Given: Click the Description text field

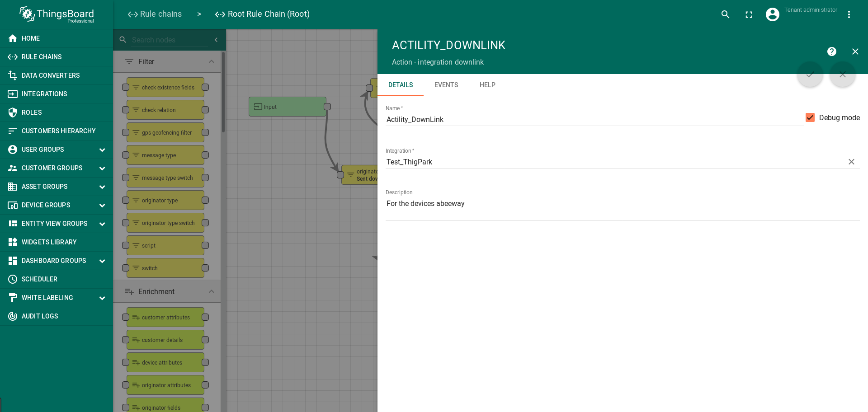Looking at the screenshot, I should coord(622,204).
